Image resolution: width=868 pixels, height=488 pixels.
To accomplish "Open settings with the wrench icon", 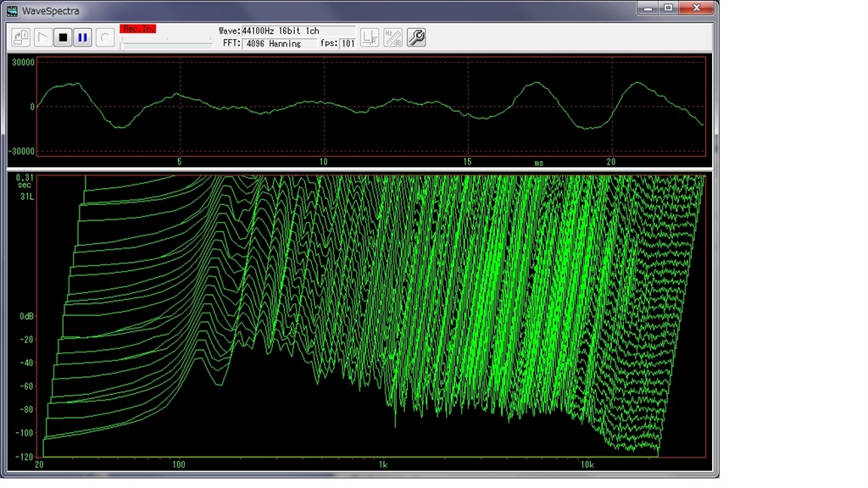I will (416, 37).
